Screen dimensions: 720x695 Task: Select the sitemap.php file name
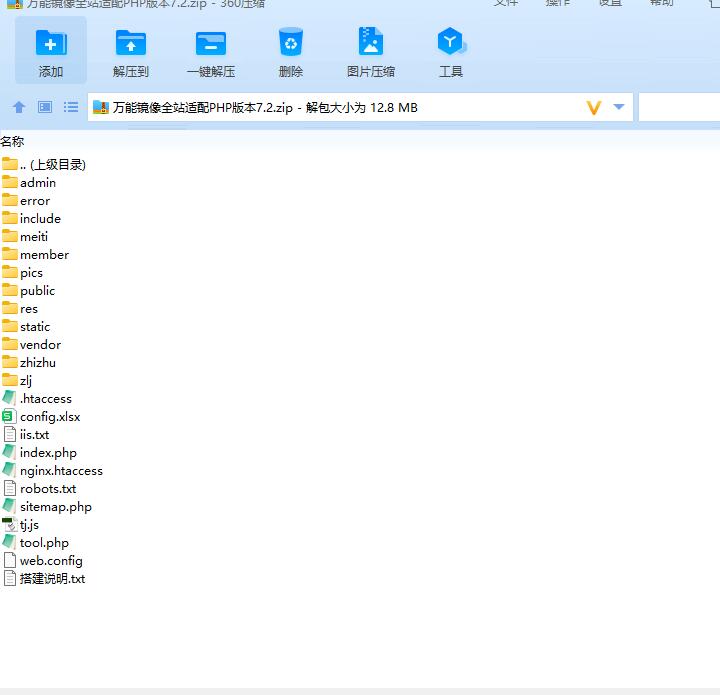pos(56,507)
